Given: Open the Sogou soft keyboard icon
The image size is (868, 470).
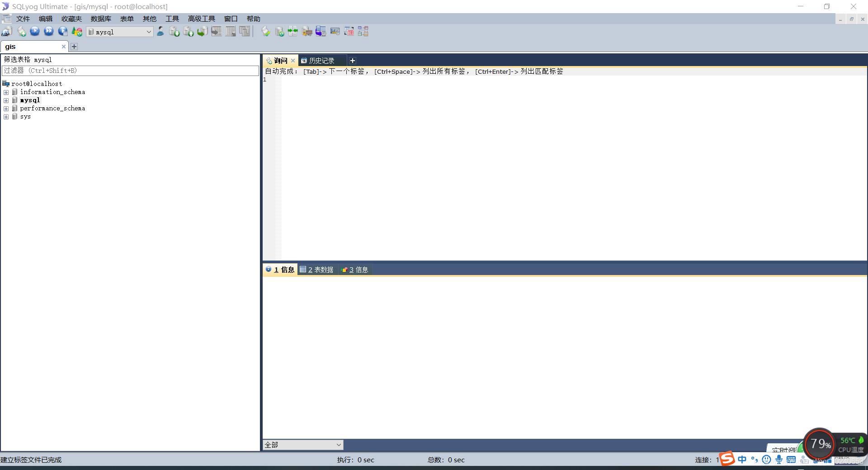Looking at the screenshot, I should [791, 460].
